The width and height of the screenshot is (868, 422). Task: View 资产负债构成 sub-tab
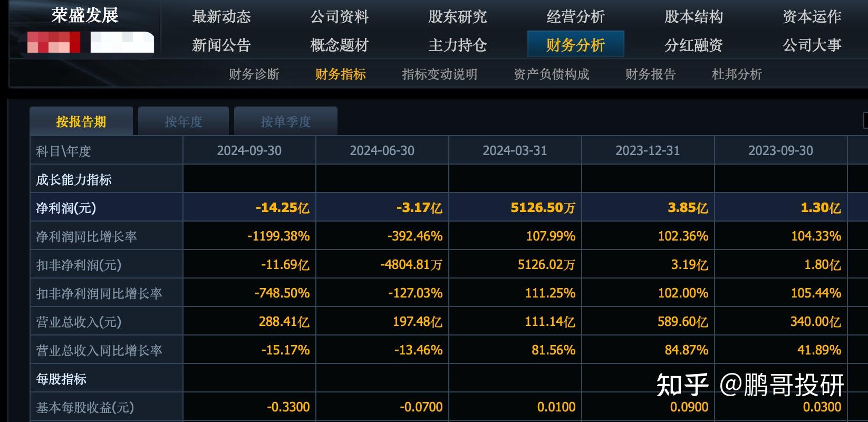pyautogui.click(x=551, y=74)
